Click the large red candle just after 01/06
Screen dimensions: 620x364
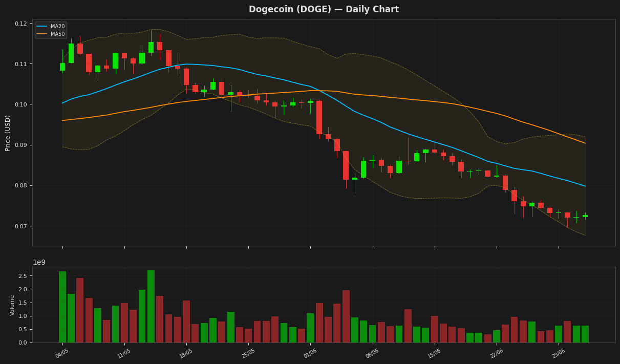pyautogui.click(x=319, y=117)
